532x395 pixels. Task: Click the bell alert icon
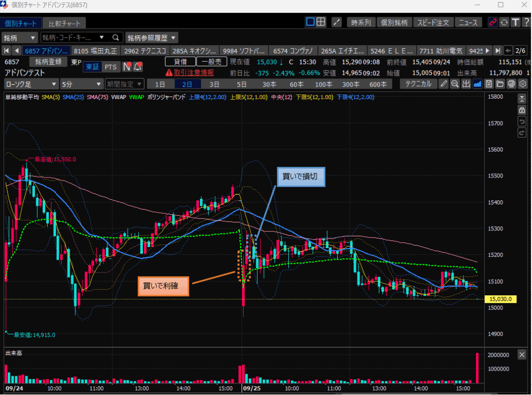(138, 66)
